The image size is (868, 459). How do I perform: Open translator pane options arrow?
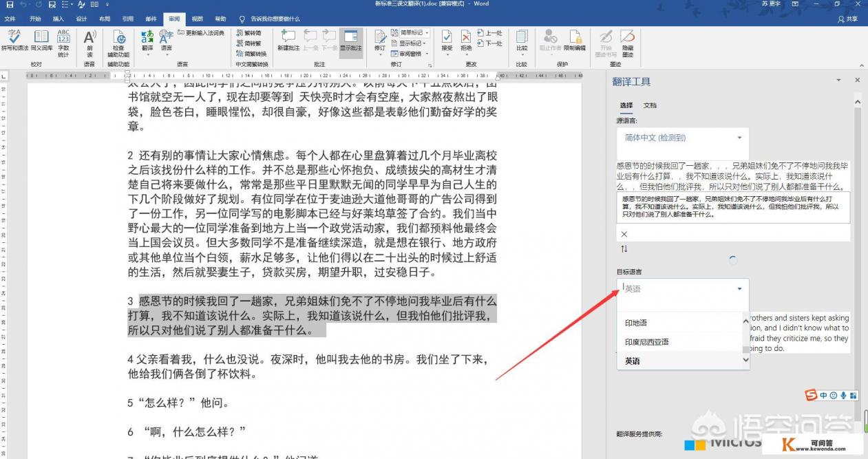pos(840,81)
